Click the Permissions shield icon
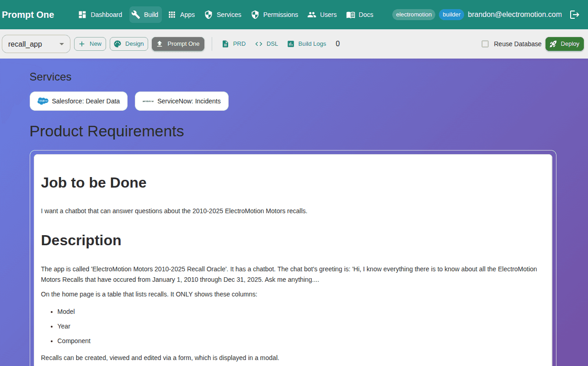The image size is (588, 366). pos(255,14)
